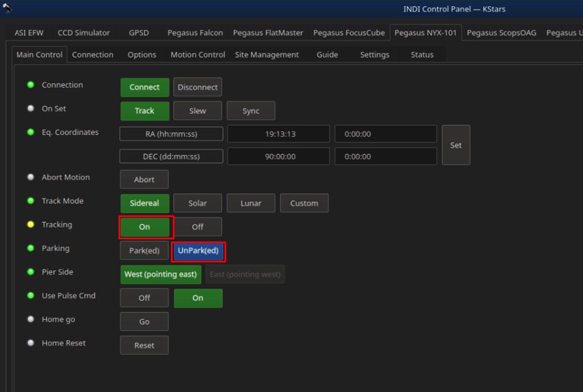Click Go to home the mount
This screenshot has width=583, height=392.
pyautogui.click(x=144, y=322)
